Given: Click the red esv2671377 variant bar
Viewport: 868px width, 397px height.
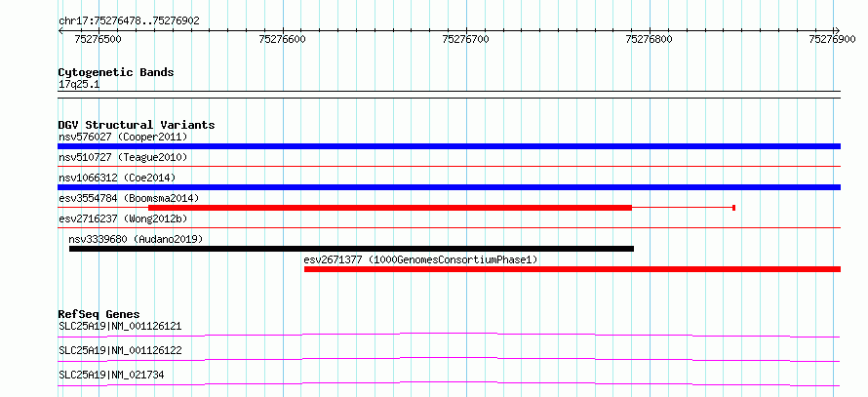Looking at the screenshot, I should point(572,269).
